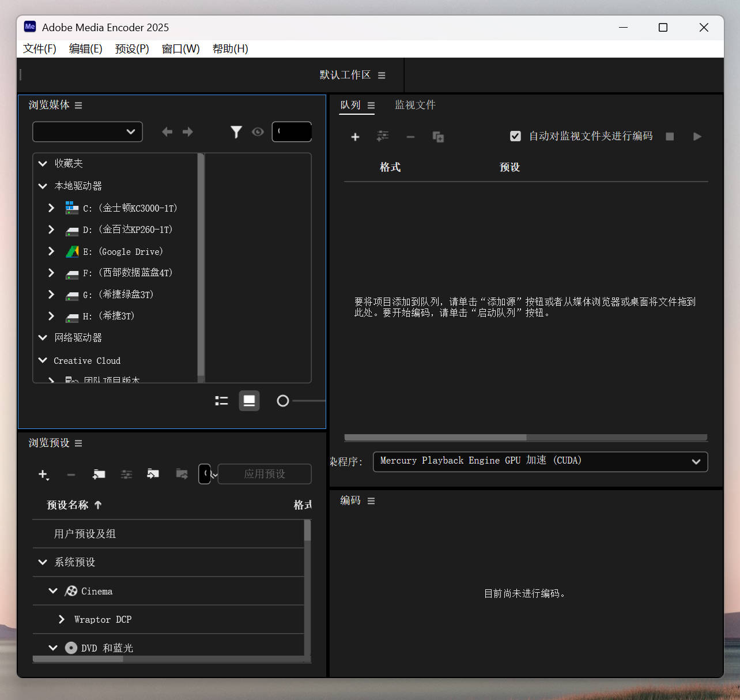Image resolution: width=740 pixels, height=700 pixels.
Task: Open the 预设(P) menu
Action: point(132,49)
